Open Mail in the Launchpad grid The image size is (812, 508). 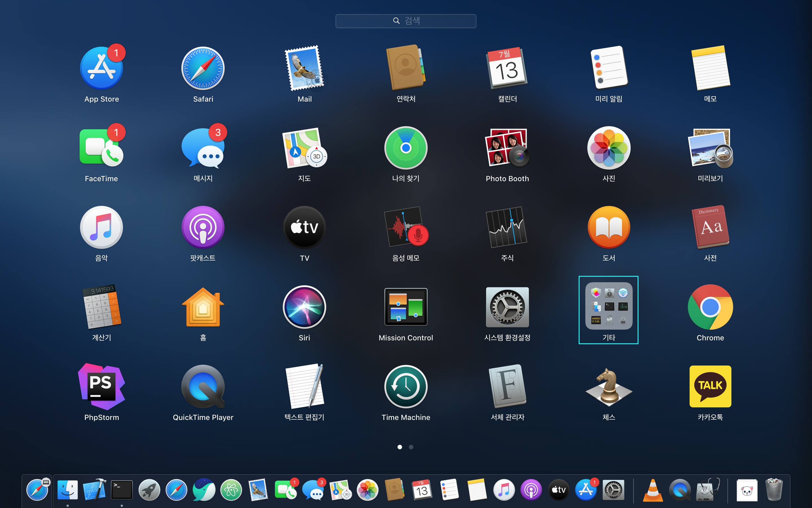pos(304,68)
